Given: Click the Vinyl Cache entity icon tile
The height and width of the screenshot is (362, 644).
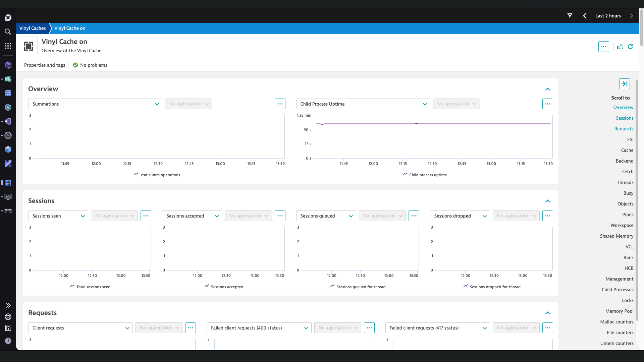Looking at the screenshot, I should [29, 46].
